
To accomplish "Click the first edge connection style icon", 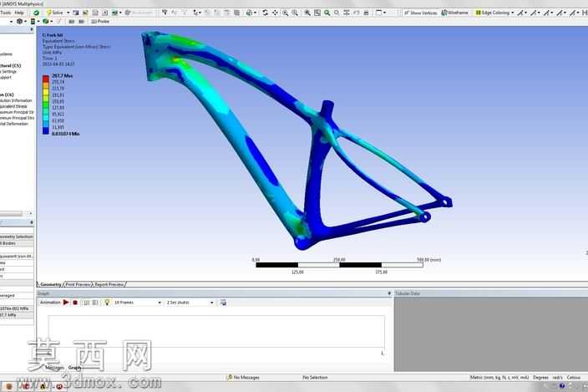I will tap(522, 13).
